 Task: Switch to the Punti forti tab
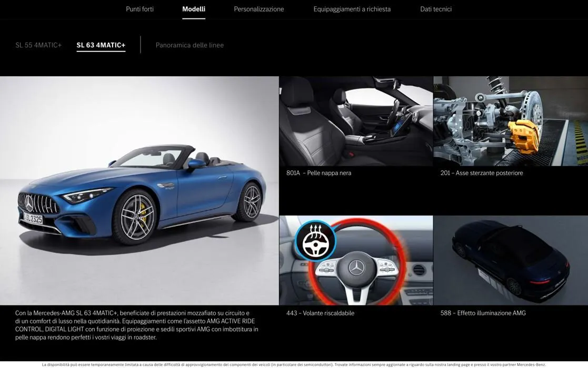point(139,9)
